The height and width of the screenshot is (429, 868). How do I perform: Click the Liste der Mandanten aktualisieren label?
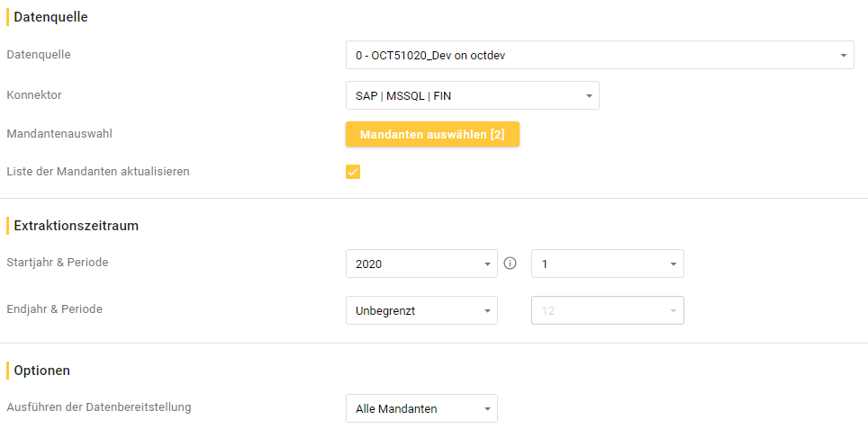click(98, 171)
